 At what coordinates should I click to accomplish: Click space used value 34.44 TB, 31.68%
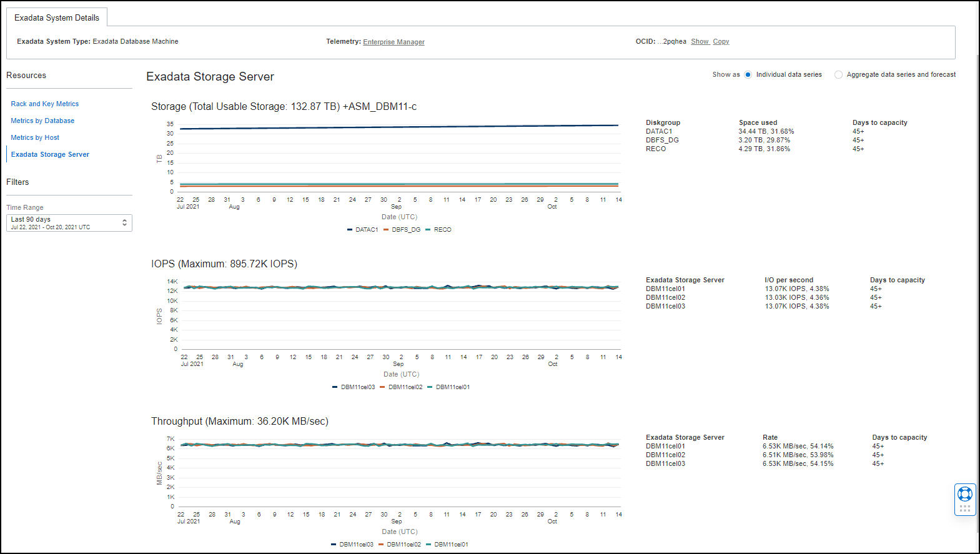[x=766, y=131]
